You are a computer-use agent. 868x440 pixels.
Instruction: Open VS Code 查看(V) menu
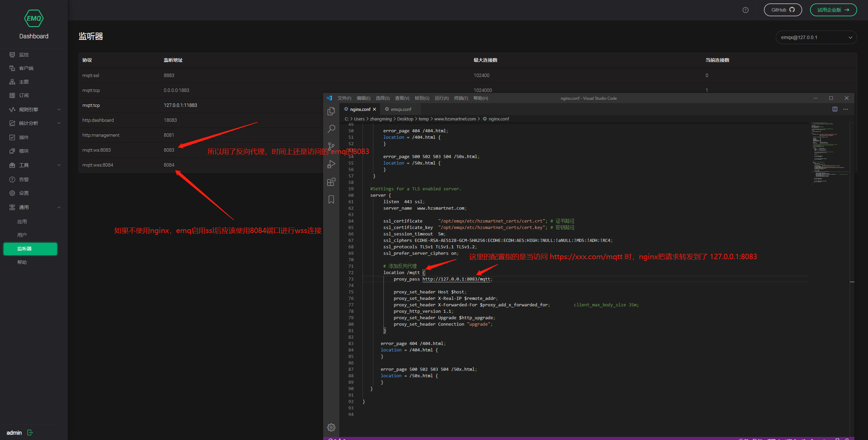pos(402,98)
